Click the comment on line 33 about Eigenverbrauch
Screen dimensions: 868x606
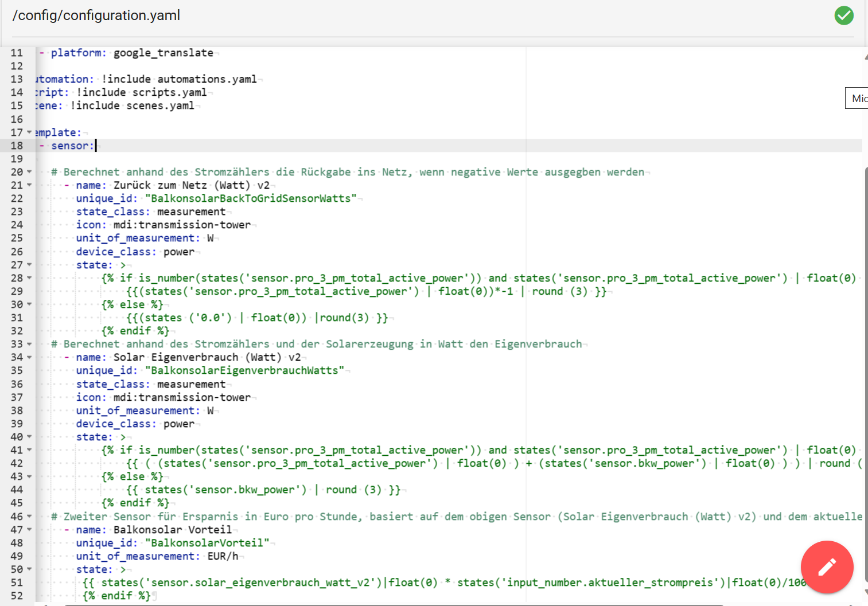(317, 344)
